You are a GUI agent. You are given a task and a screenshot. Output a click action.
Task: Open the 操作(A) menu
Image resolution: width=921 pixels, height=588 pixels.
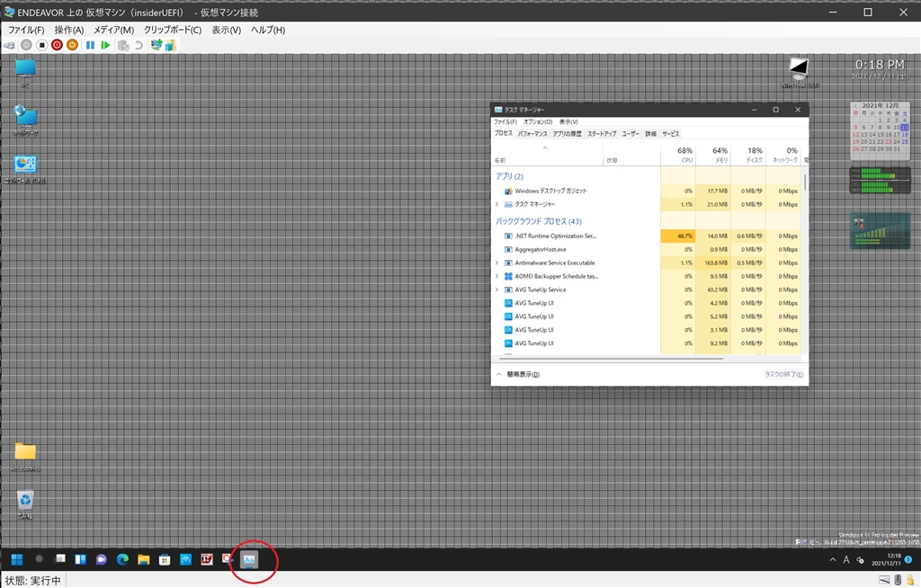pos(69,30)
